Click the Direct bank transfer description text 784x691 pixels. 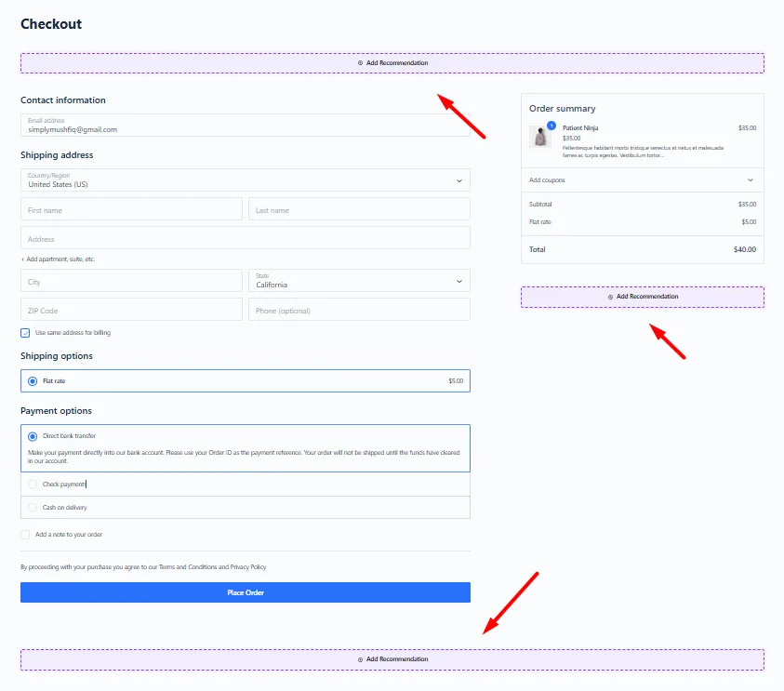coord(244,457)
